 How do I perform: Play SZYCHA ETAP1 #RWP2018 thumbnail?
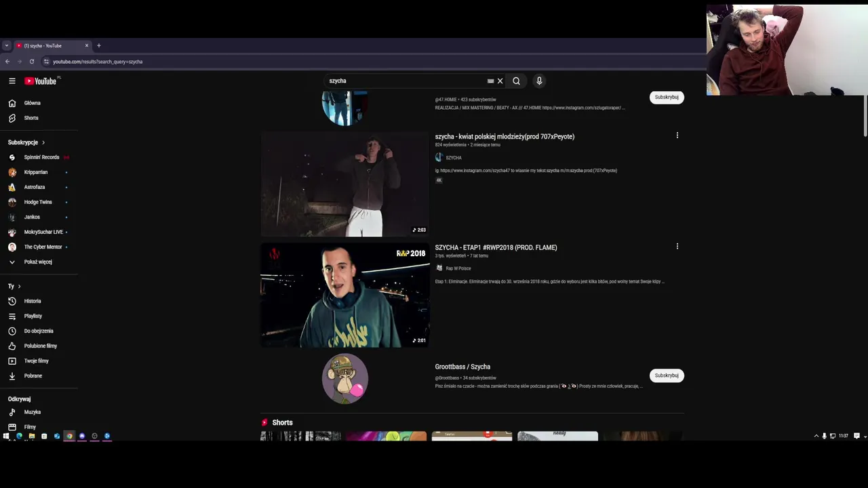point(344,295)
